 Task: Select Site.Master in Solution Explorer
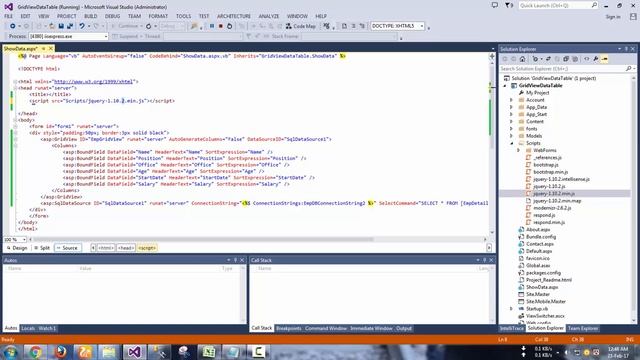[538, 294]
